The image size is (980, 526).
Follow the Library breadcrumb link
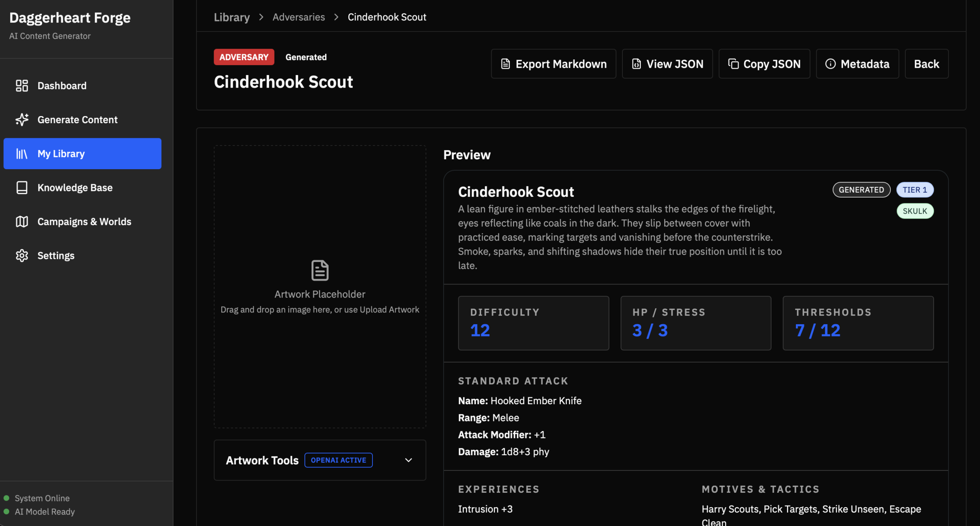pyautogui.click(x=232, y=17)
